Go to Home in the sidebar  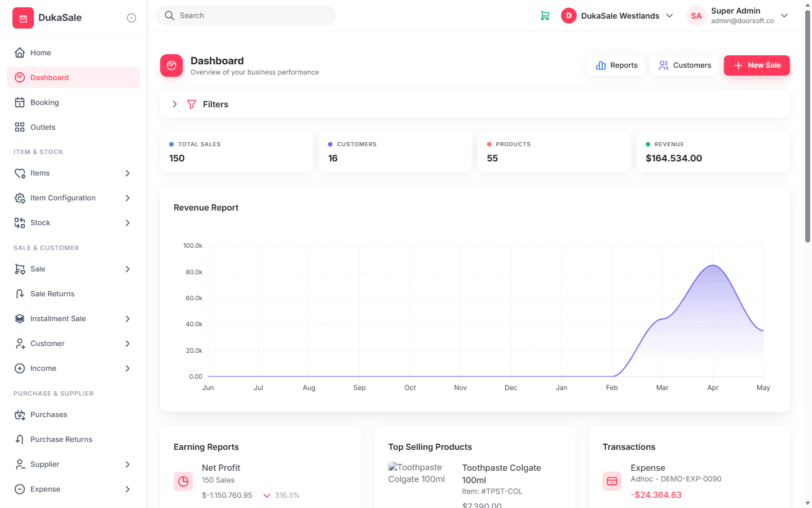[x=73, y=52]
